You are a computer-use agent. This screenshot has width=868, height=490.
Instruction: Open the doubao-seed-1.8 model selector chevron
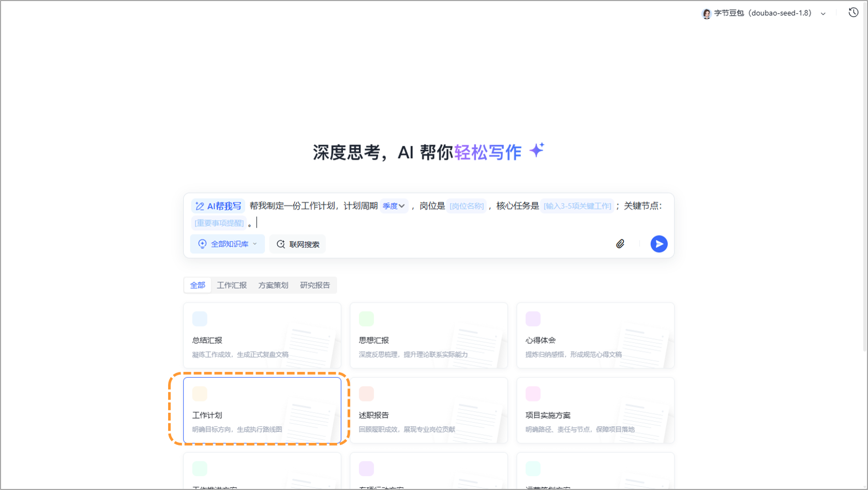click(x=822, y=13)
